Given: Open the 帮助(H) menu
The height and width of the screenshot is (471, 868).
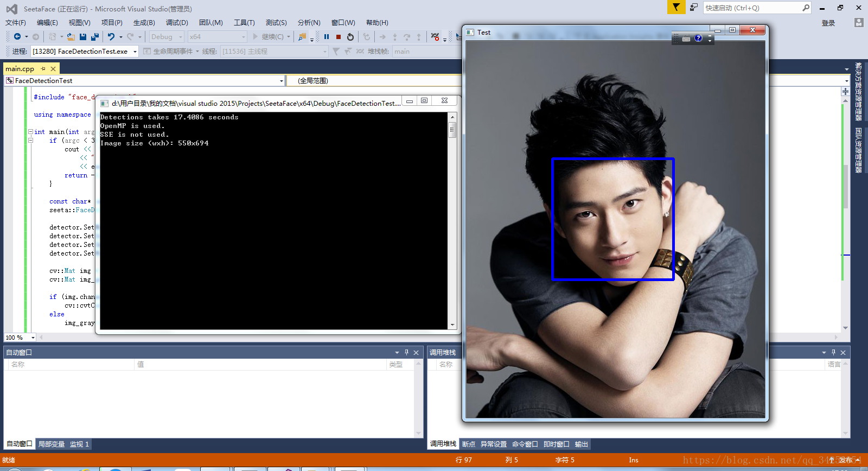Looking at the screenshot, I should [377, 23].
